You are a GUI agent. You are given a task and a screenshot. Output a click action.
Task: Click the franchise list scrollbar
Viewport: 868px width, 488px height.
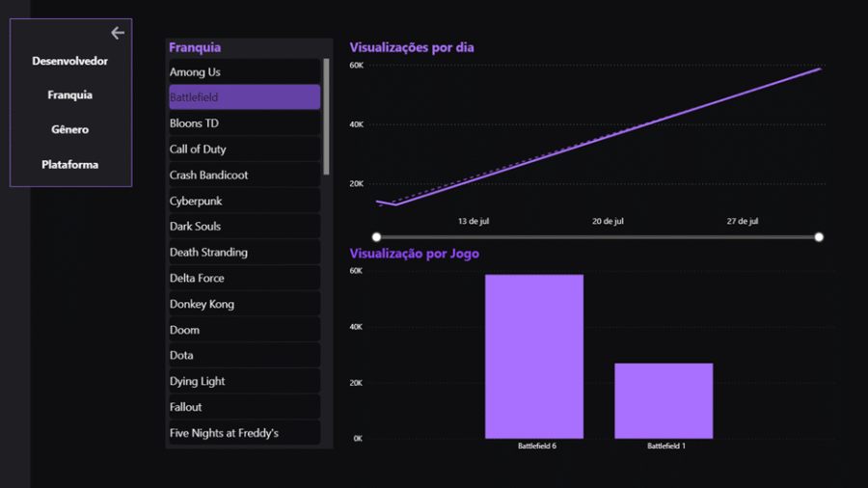coord(326,116)
